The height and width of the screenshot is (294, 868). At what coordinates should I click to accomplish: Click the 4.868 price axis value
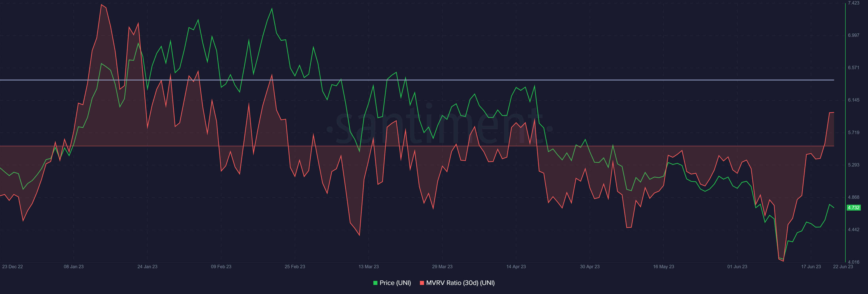854,197
